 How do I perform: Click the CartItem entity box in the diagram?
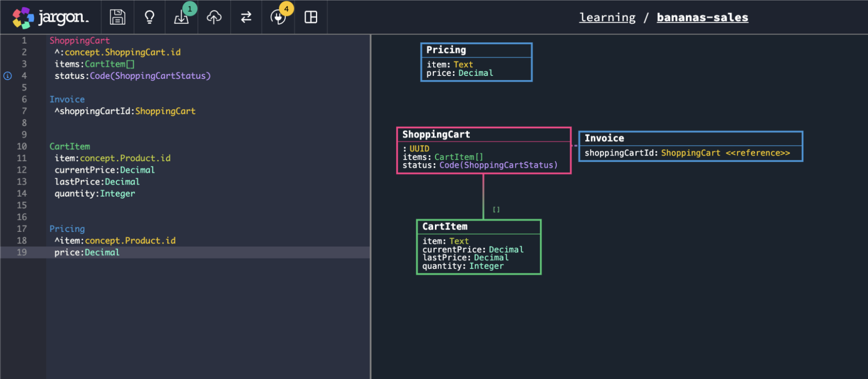(x=478, y=247)
